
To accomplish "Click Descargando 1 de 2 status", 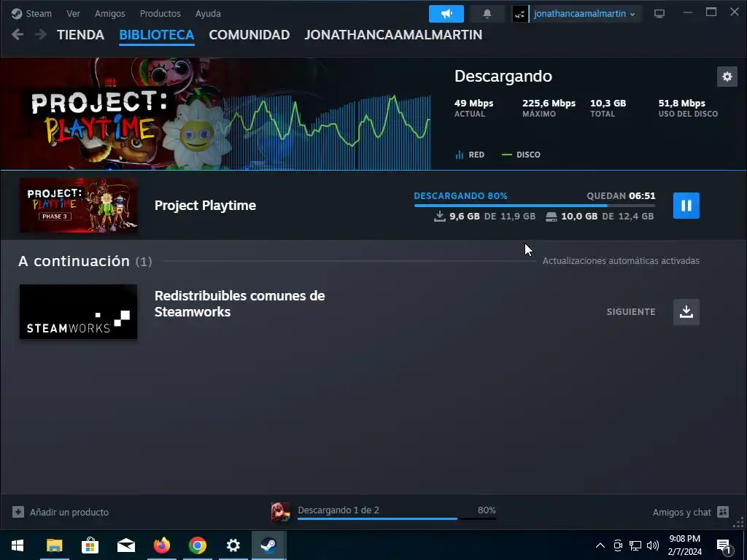I will pos(338,510).
